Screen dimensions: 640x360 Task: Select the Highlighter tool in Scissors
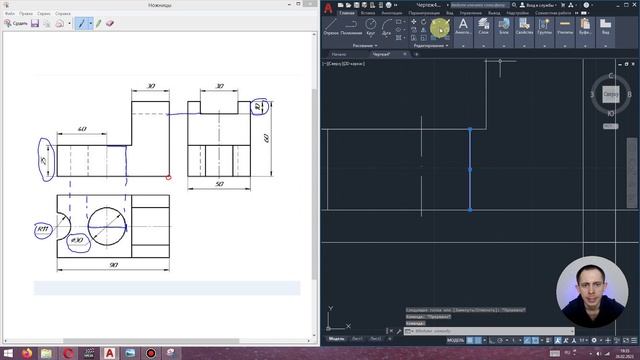[98, 23]
